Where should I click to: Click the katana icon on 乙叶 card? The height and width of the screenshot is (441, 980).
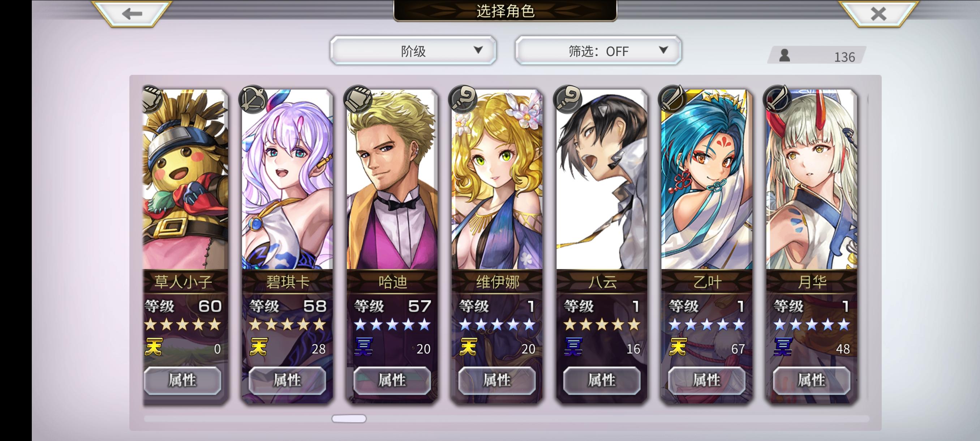(672, 99)
